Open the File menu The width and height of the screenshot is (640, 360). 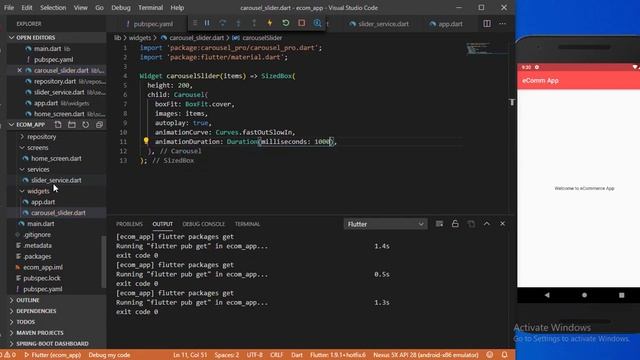pos(9,7)
